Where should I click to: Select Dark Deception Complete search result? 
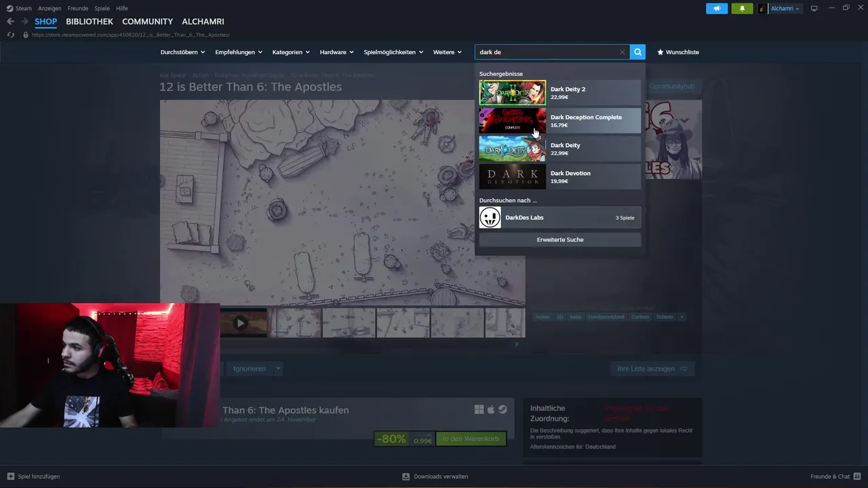pyautogui.click(x=559, y=121)
